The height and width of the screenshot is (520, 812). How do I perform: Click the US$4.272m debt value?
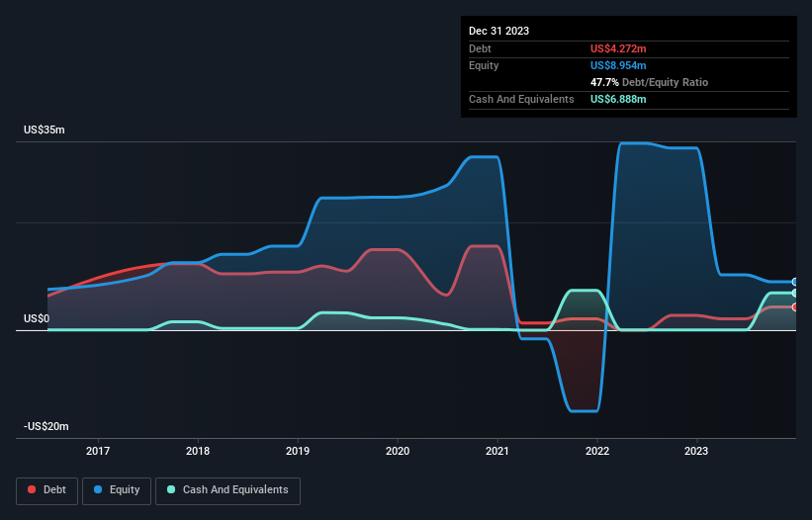click(x=618, y=48)
